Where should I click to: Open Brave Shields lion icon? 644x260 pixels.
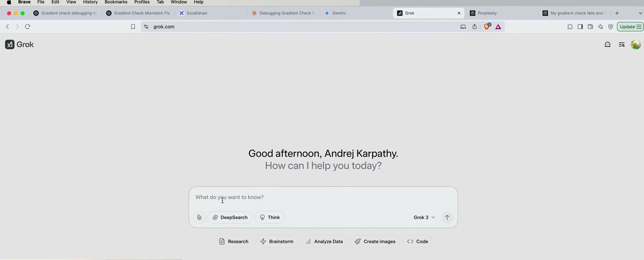[487, 26]
